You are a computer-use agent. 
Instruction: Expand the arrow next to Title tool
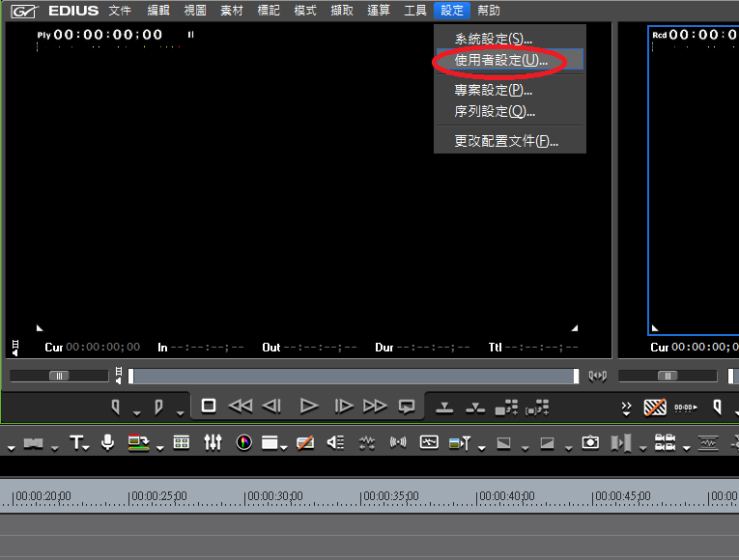click(88, 447)
